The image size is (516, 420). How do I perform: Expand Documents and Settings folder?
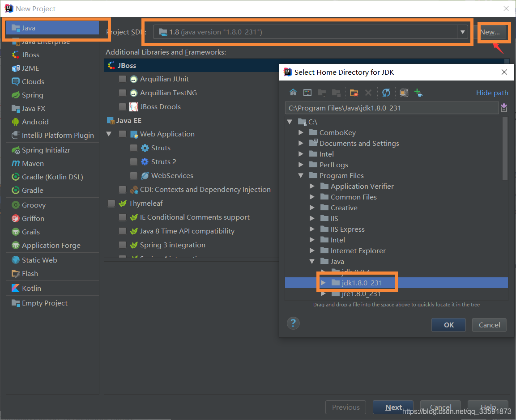[x=301, y=143]
